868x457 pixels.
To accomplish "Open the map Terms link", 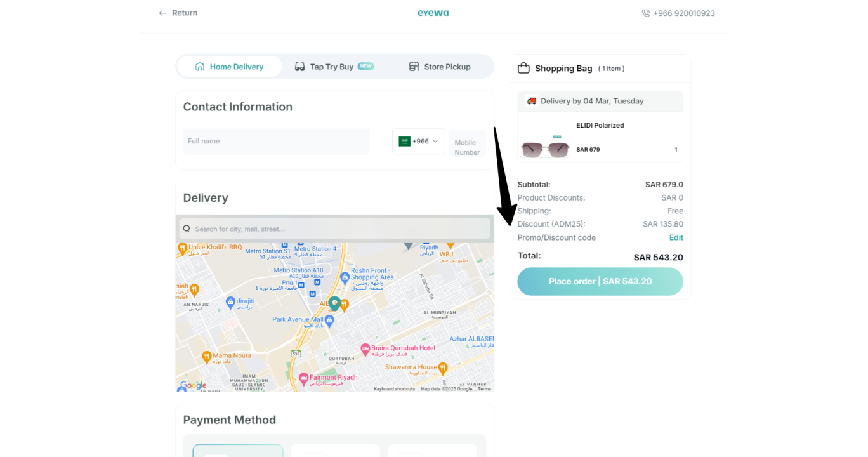I will pyautogui.click(x=485, y=389).
